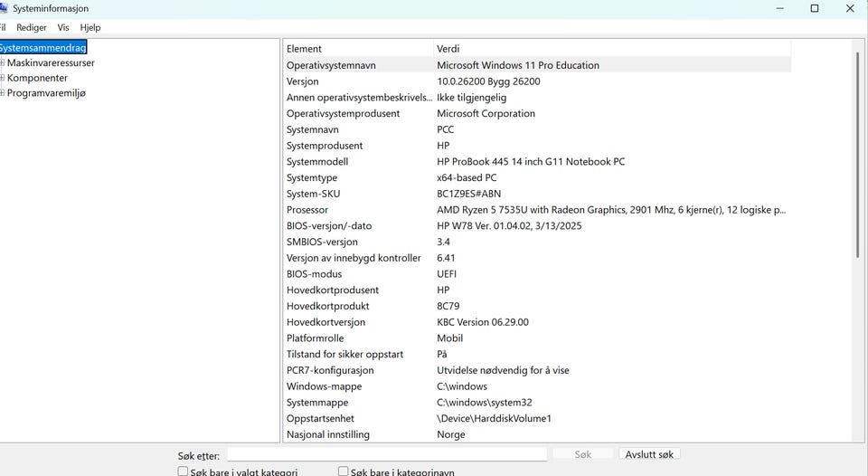Tick 'Søk bare i kategorinavn' checkbox

click(344, 471)
